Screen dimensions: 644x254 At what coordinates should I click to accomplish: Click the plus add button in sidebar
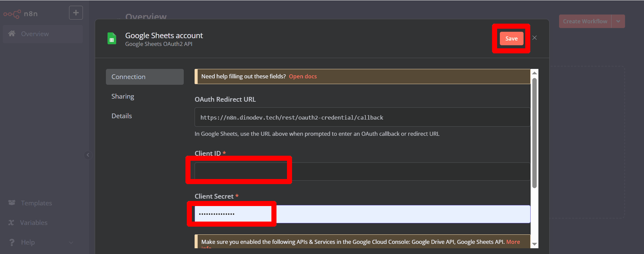pos(76,13)
